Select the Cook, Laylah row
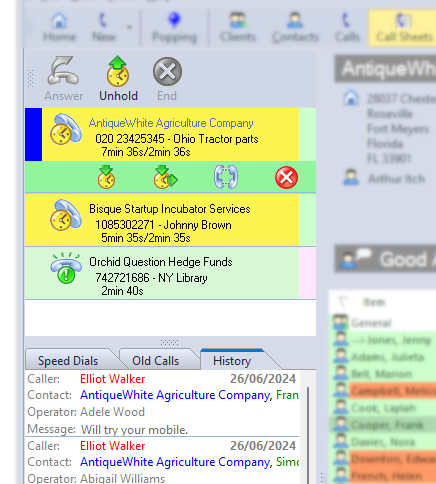Viewport: 436px width, 484px height. coord(383,408)
